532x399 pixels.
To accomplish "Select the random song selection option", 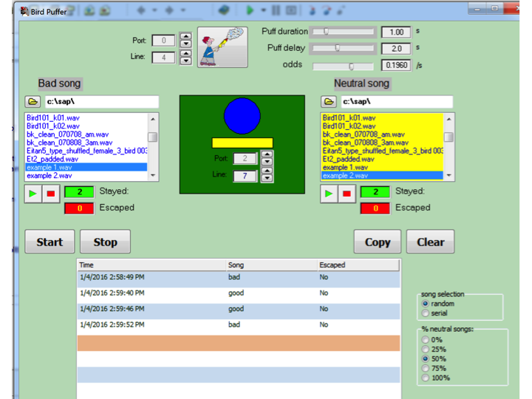I will [x=425, y=304].
